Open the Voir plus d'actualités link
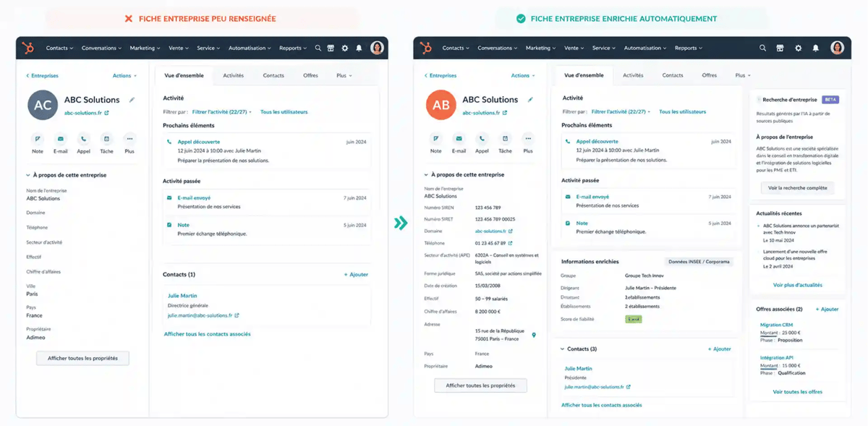 [x=798, y=285]
